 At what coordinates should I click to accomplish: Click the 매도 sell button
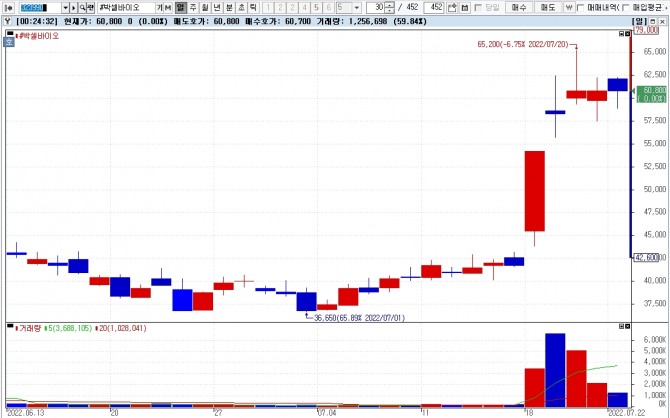coord(548,8)
